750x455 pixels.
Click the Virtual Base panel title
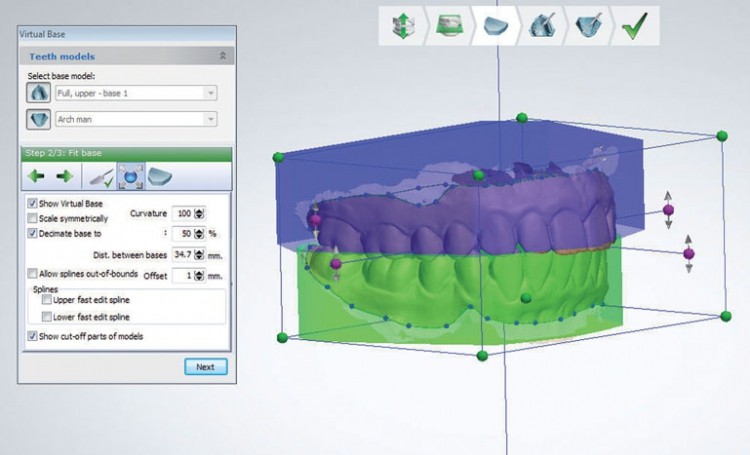pyautogui.click(x=42, y=34)
